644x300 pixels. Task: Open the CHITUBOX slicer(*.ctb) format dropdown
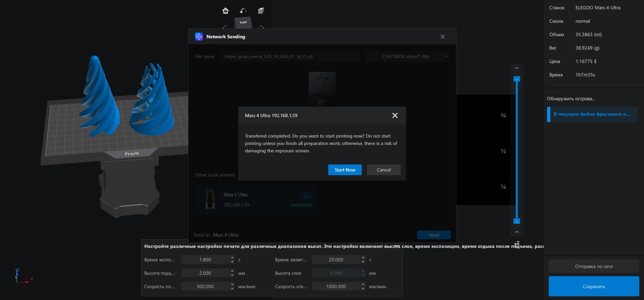[x=407, y=56]
